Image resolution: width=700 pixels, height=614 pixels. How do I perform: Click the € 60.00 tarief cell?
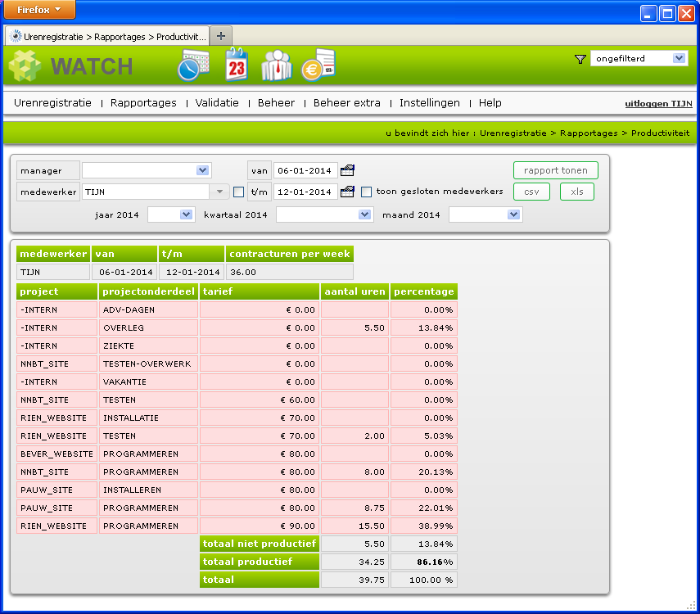tap(260, 400)
